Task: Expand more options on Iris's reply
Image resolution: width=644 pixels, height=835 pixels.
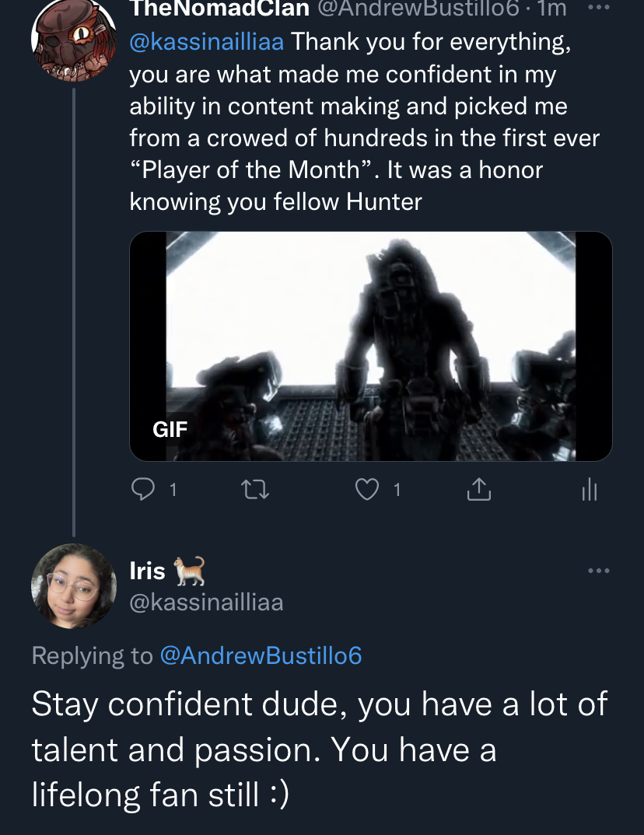Action: tap(599, 571)
